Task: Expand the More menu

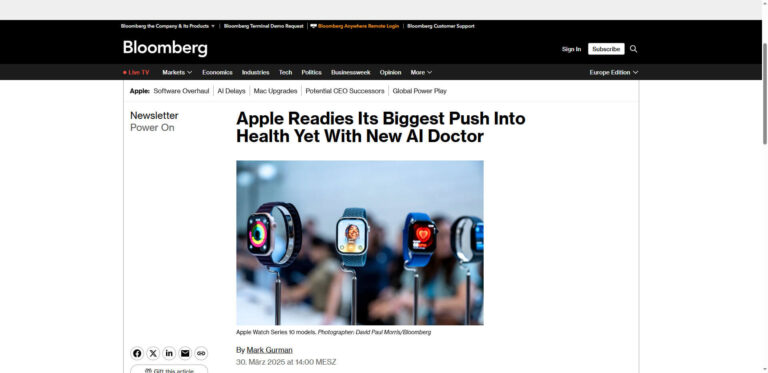Action: [421, 72]
